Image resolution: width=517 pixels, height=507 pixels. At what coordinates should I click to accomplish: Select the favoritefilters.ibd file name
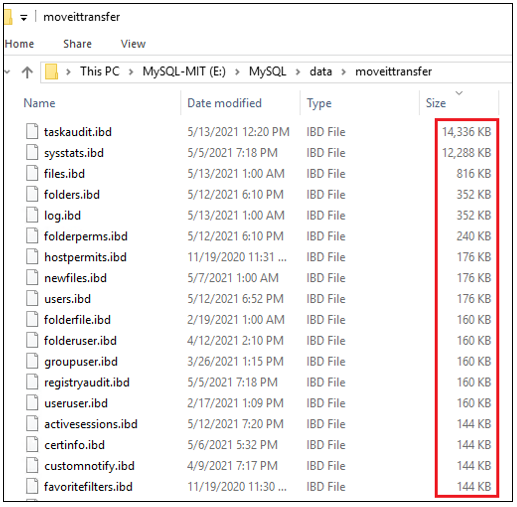(x=88, y=487)
